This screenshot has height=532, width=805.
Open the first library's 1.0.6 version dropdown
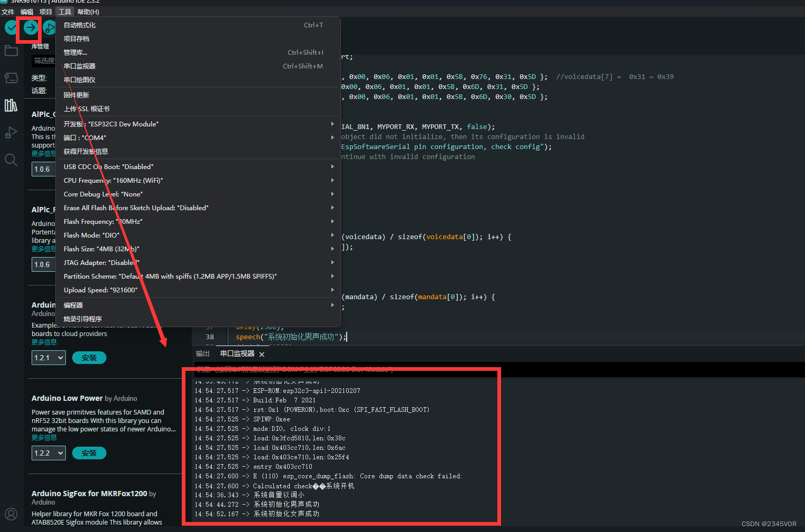coord(43,169)
